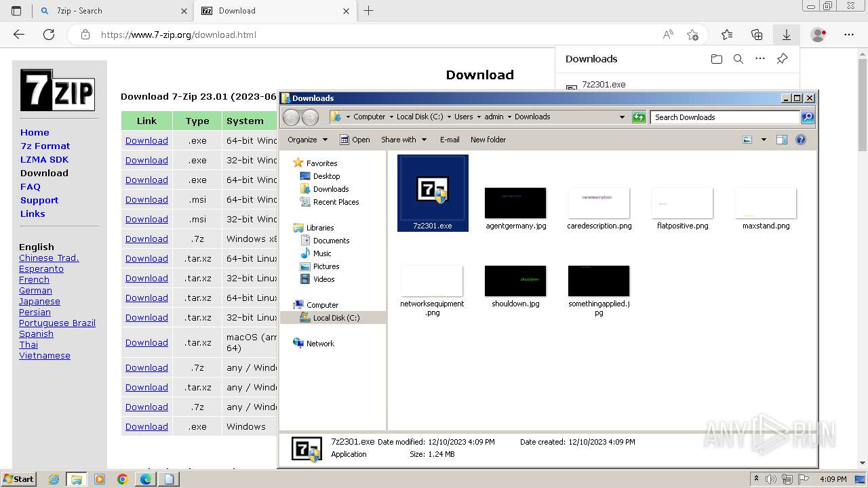Click Download link for the first .exe row
868x488 pixels.
[x=146, y=140]
